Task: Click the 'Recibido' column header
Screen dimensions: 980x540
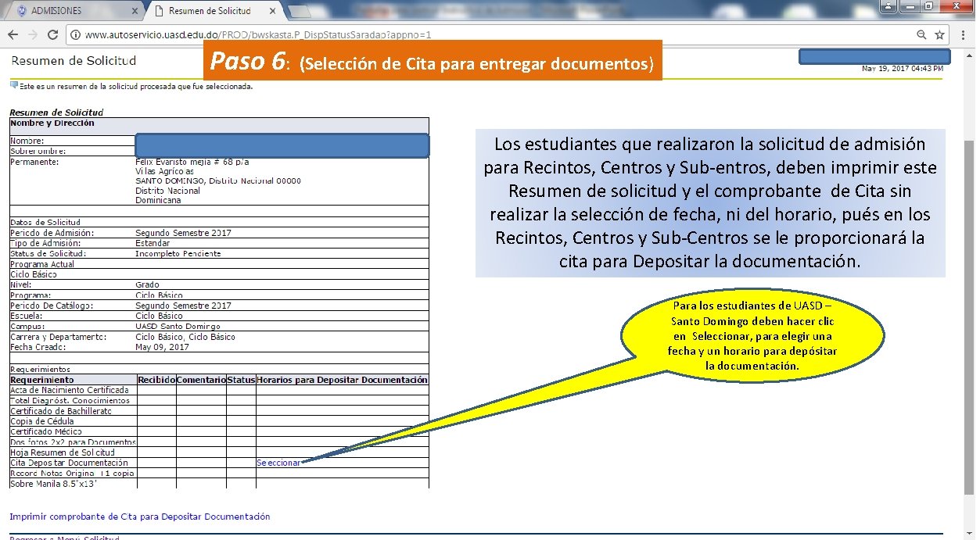Action: (156, 380)
